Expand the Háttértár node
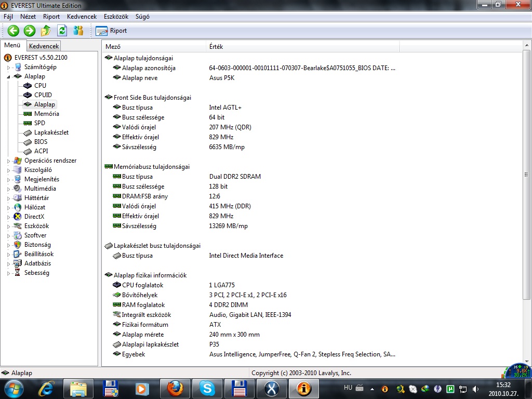532x399 pixels. (x=8, y=198)
